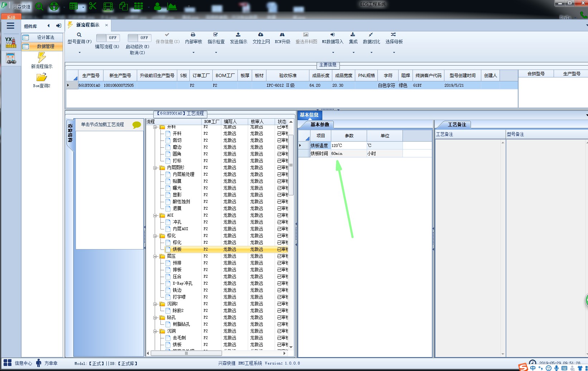Collapse the 层压 tree folder
The width and height of the screenshot is (588, 371).
click(x=155, y=256)
